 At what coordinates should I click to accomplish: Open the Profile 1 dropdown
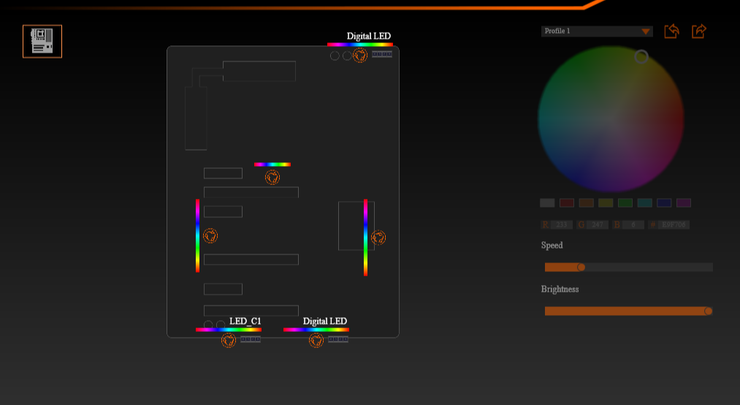click(x=597, y=31)
